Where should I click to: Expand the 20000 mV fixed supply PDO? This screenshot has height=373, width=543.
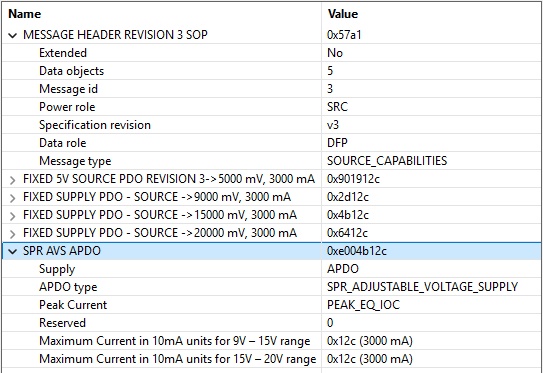(12, 234)
